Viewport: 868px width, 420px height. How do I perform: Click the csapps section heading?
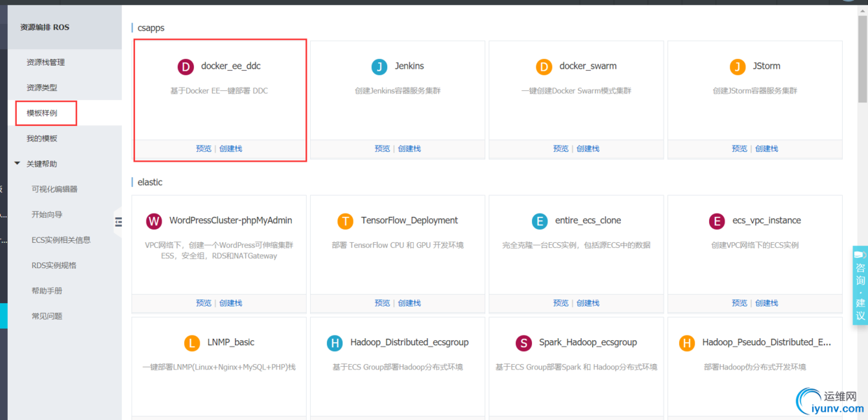[x=151, y=28]
